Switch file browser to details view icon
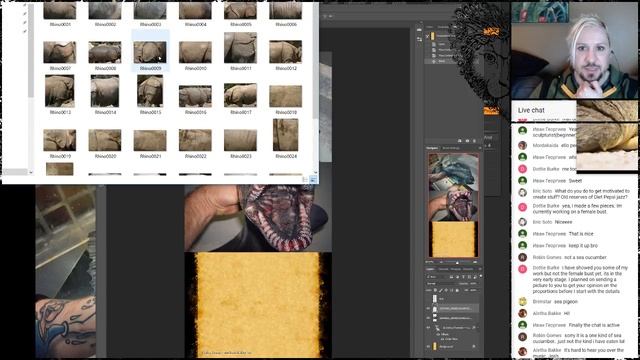The width and height of the screenshot is (640, 360). click(x=305, y=179)
